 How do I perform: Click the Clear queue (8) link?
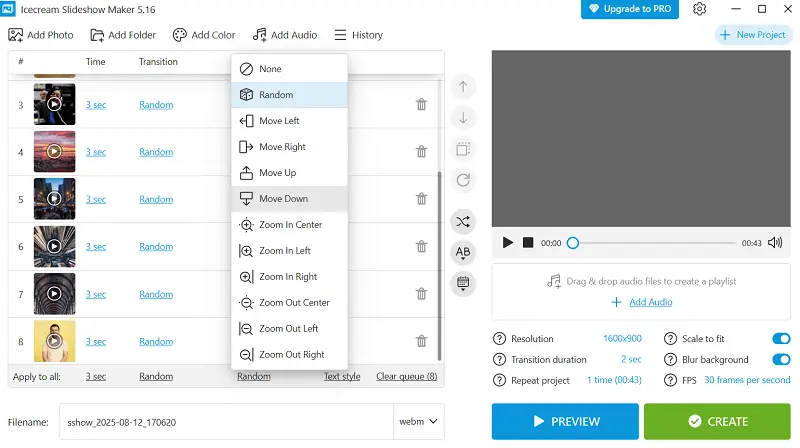406,377
